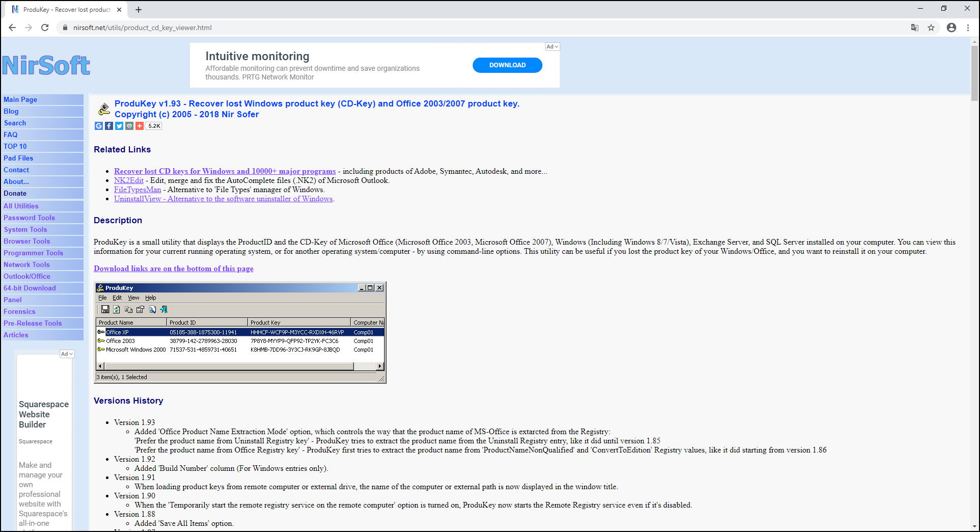This screenshot has width=980, height=532.
Task: Open Password Tools category
Action: point(42,218)
